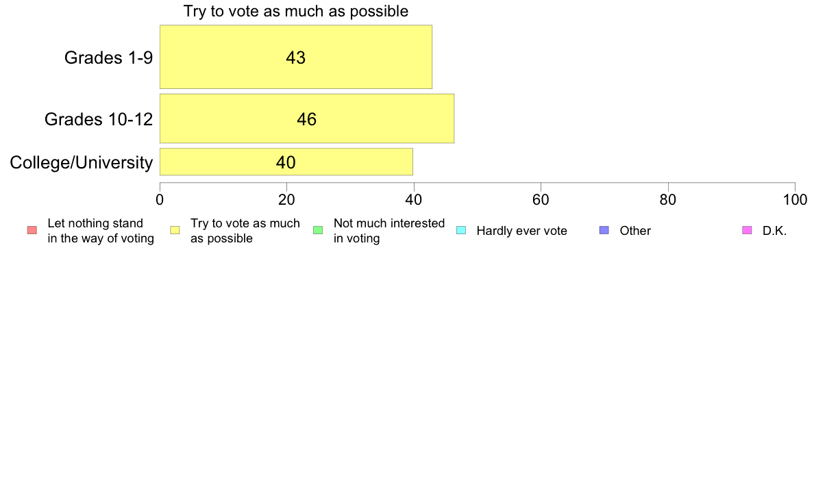Viewport: 814px width, 504px height.
Task: Click the 100 tick label on axis
Action: 795,200
